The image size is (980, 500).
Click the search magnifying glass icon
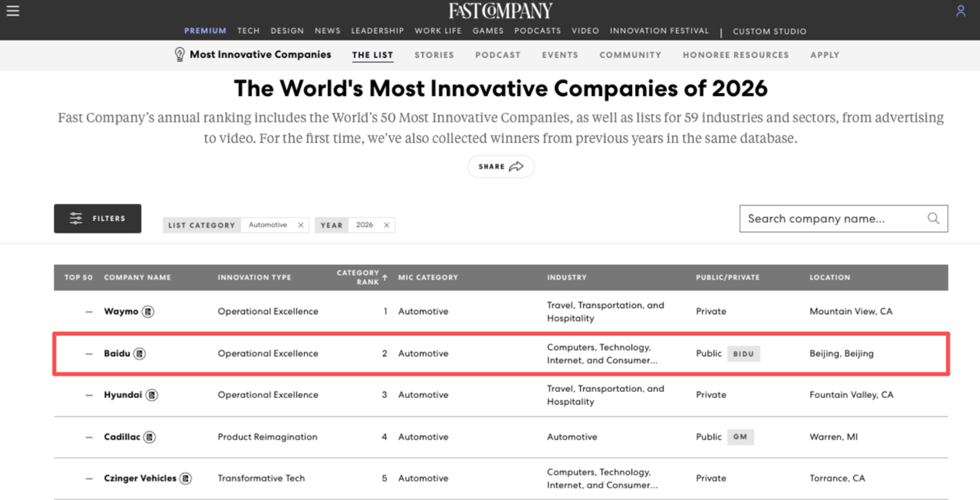(x=933, y=219)
